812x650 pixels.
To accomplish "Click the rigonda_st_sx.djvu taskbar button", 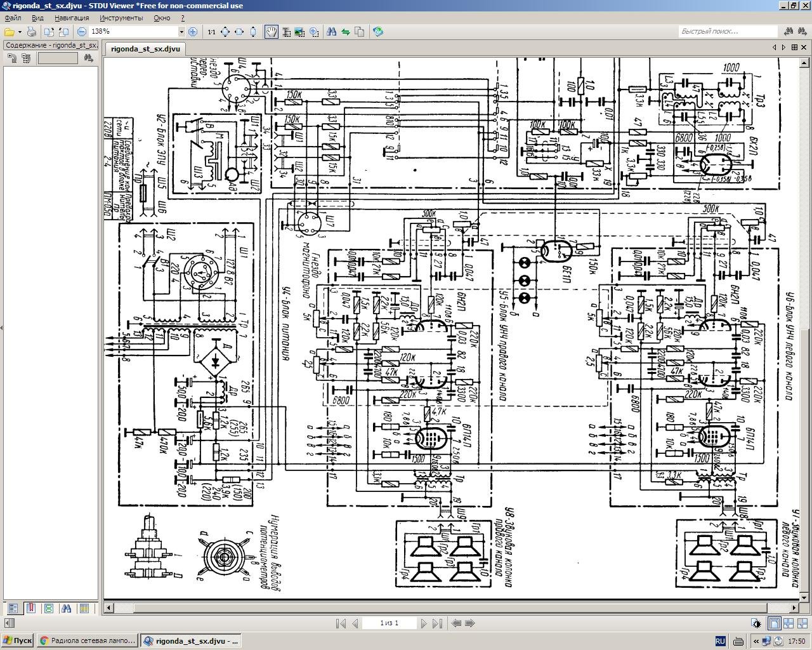I will [191, 640].
